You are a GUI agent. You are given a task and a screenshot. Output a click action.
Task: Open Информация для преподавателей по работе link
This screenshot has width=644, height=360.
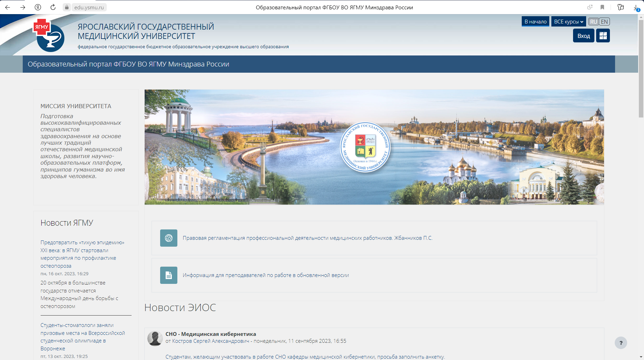coord(266,275)
